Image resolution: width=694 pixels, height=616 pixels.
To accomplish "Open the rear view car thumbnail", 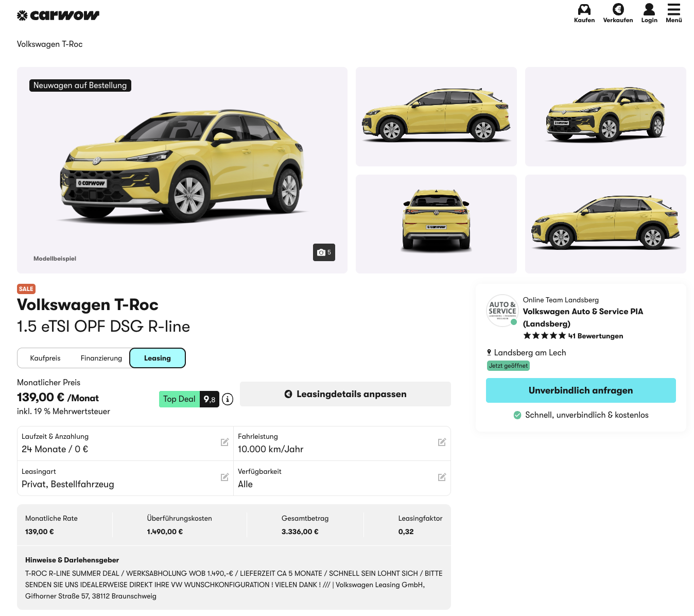I will pos(436,224).
